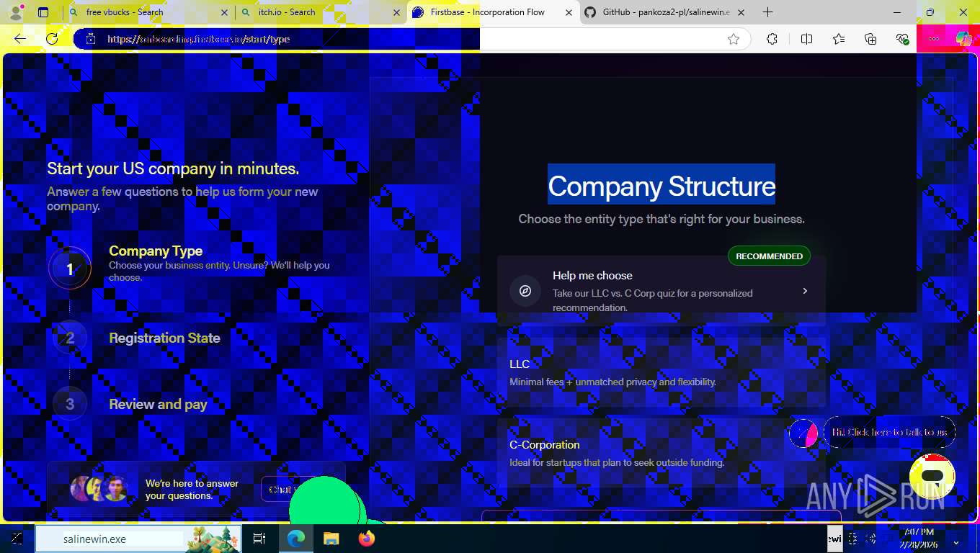Choose the C-Corporation entity option
Viewport: 980px width, 553px height.
point(661,453)
